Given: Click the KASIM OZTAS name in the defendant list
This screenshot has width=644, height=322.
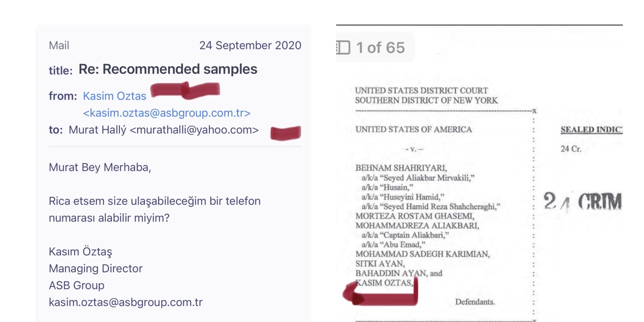Looking at the screenshot, I should coord(384,283).
